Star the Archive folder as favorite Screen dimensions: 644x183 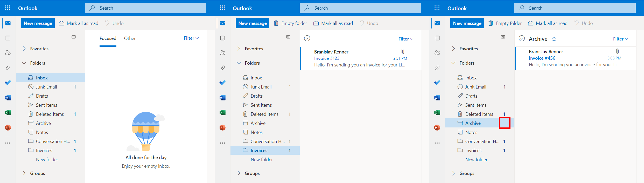554,39
